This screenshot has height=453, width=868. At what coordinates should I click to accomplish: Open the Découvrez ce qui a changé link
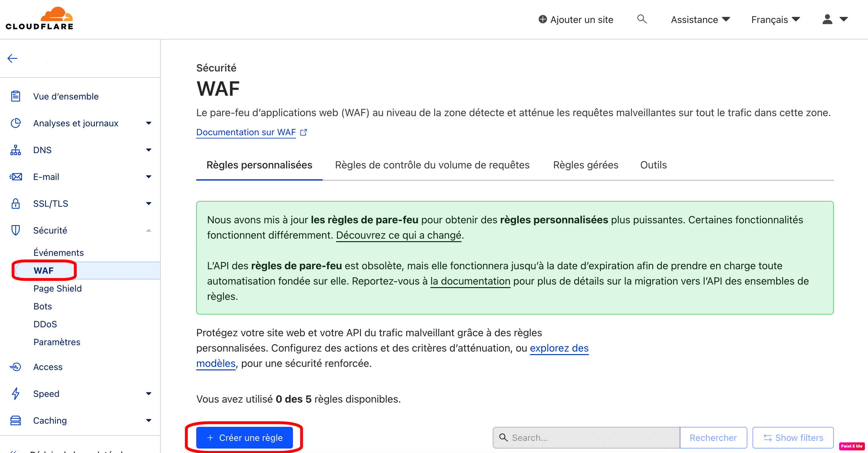tap(399, 235)
